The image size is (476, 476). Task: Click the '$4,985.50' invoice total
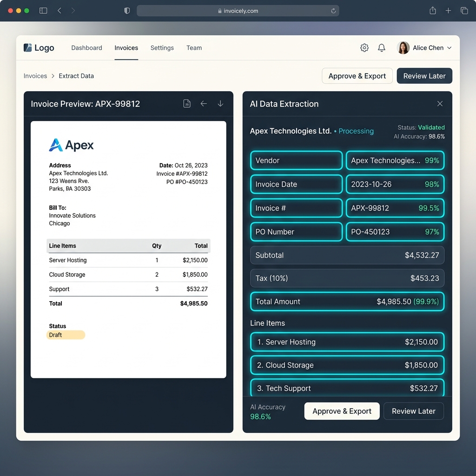click(194, 303)
